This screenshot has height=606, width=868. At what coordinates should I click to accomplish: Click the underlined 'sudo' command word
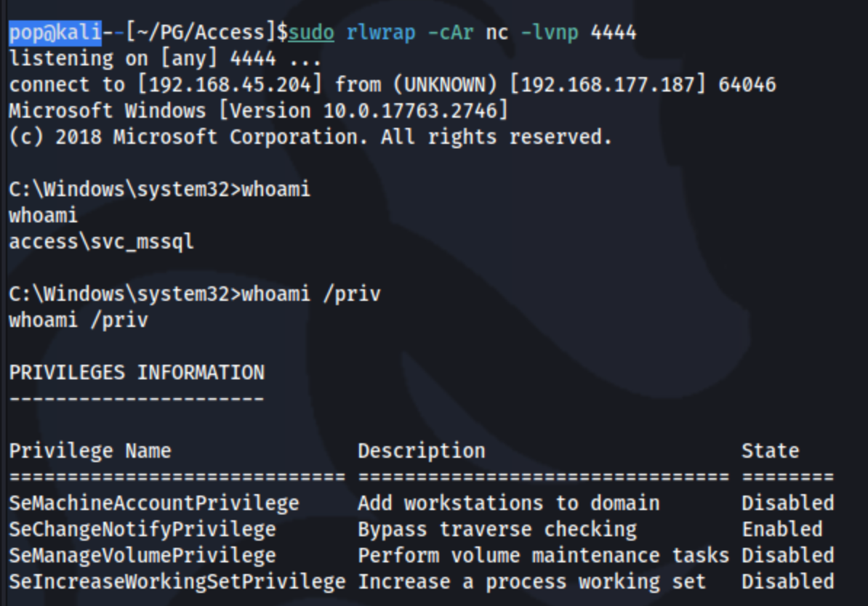coord(311,32)
